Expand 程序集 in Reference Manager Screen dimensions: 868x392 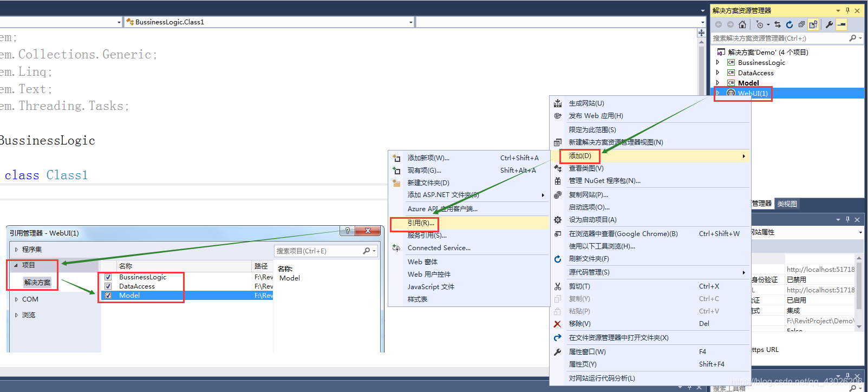[x=16, y=250]
